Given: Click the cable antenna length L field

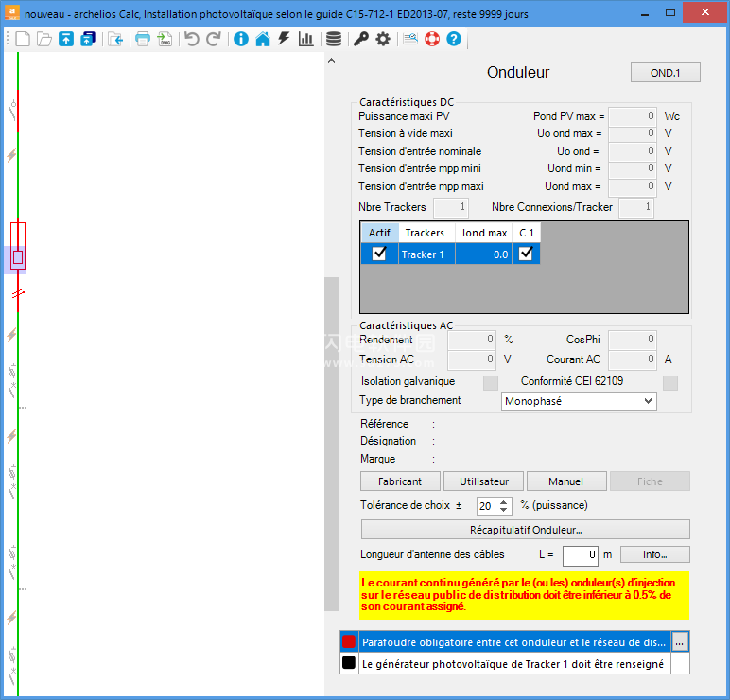Looking at the screenshot, I should click(x=580, y=554).
